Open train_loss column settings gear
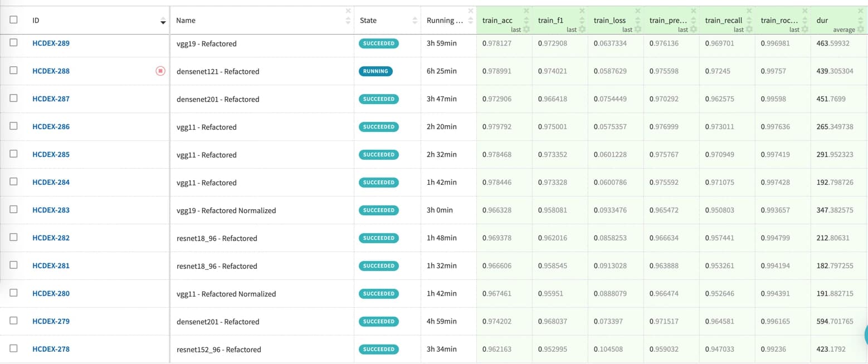This screenshot has width=868, height=364. pos(637,29)
